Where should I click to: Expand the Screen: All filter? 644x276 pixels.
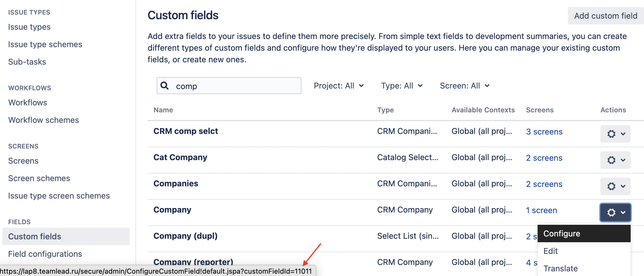point(464,86)
